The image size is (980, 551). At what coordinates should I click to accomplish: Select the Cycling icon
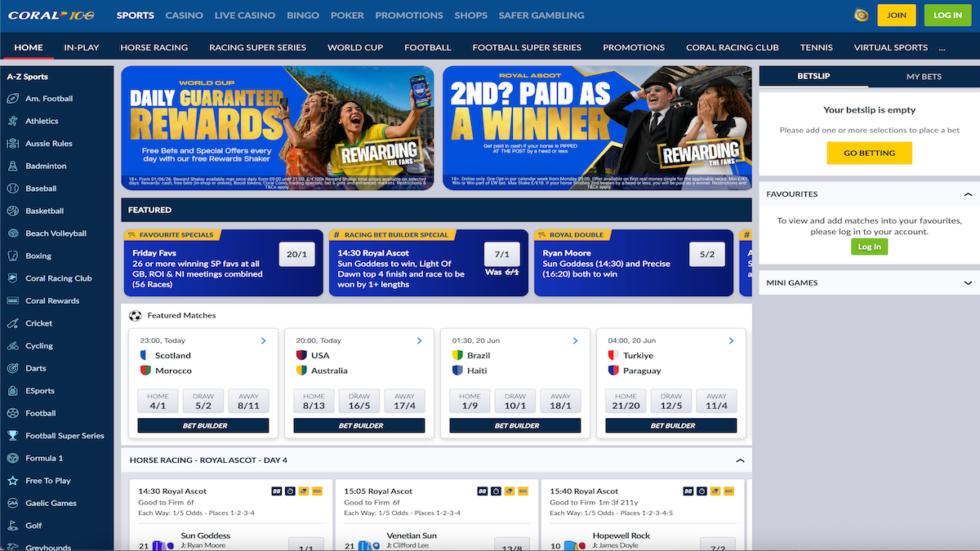(12, 346)
